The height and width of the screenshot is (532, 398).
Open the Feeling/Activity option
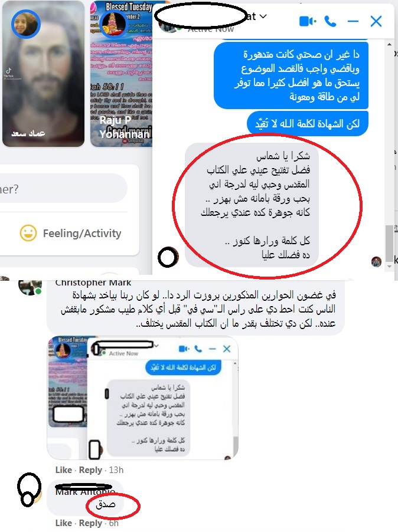[70, 233]
